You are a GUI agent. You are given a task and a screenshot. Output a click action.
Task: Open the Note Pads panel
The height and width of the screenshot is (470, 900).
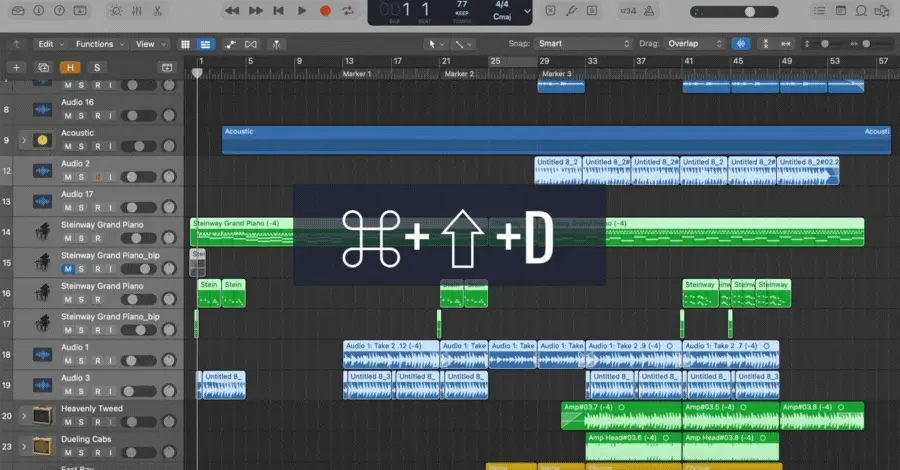(841, 10)
